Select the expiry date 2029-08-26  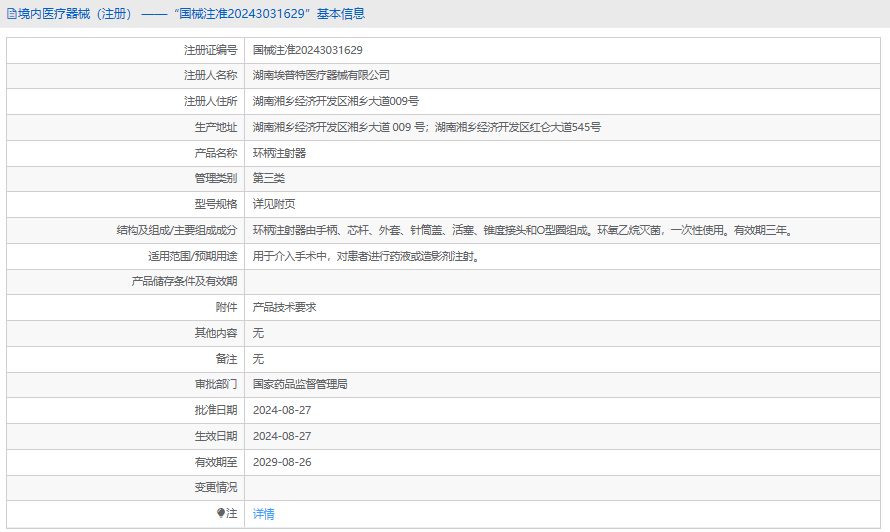(x=282, y=463)
